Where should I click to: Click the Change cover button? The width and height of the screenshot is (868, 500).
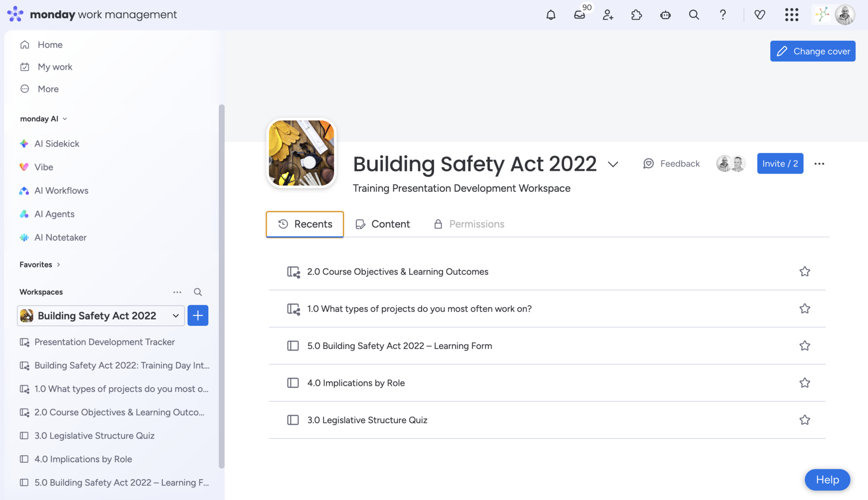pos(812,51)
